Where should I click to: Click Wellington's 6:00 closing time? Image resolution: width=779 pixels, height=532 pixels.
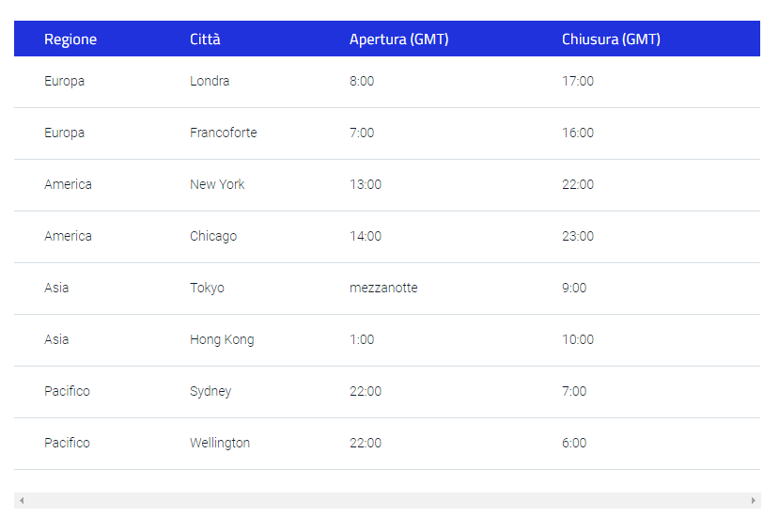coord(574,443)
